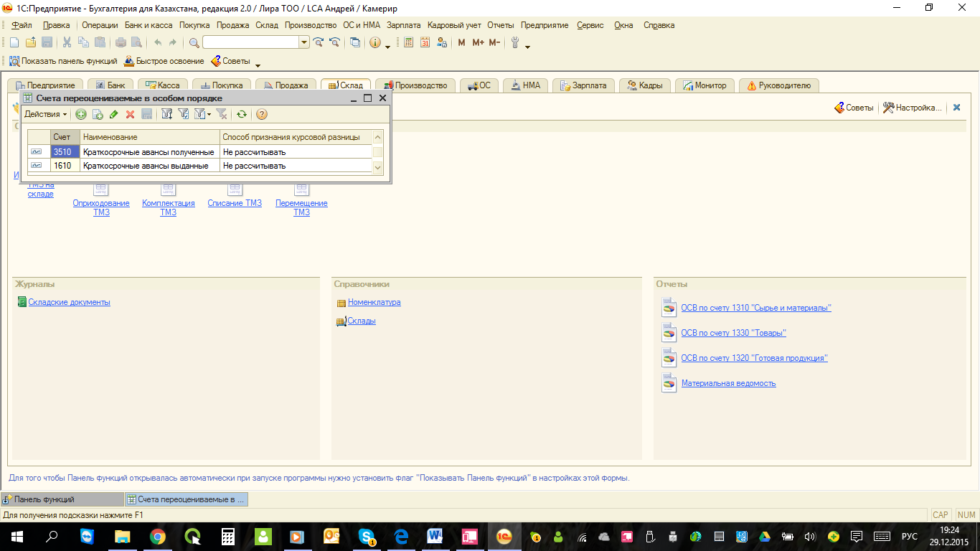Open the Склады reference link
Screen dimensions: 980x551
[362, 321]
